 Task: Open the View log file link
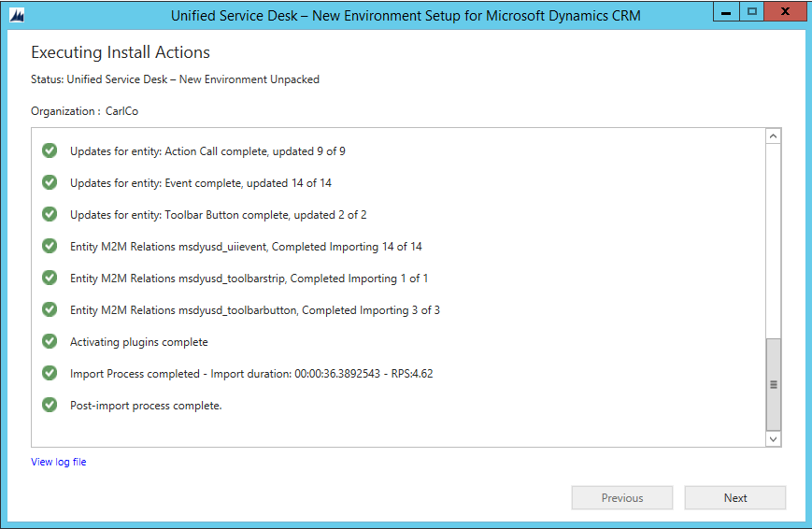(58, 462)
